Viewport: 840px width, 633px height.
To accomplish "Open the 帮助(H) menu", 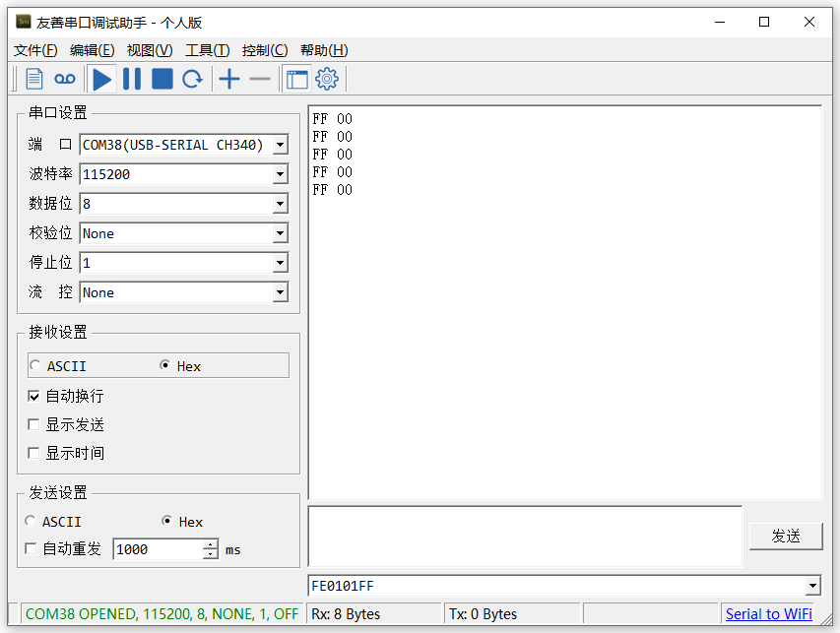I will 324,50.
